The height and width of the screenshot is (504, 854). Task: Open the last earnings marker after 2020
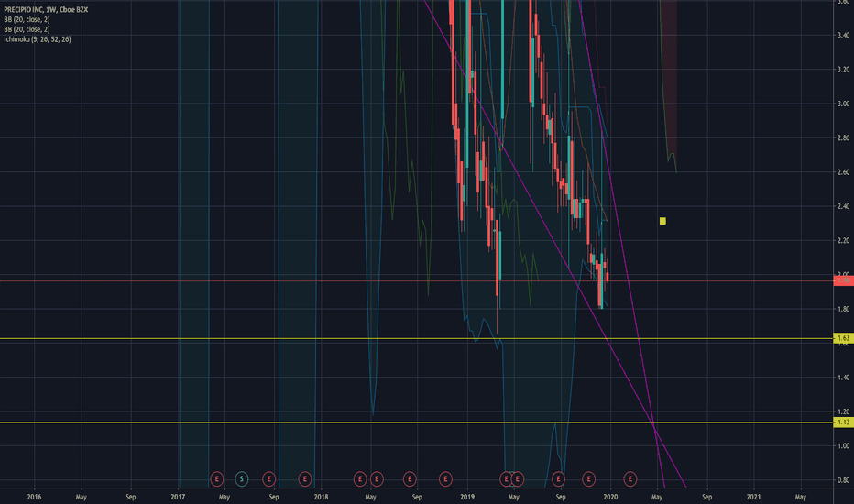(630, 479)
